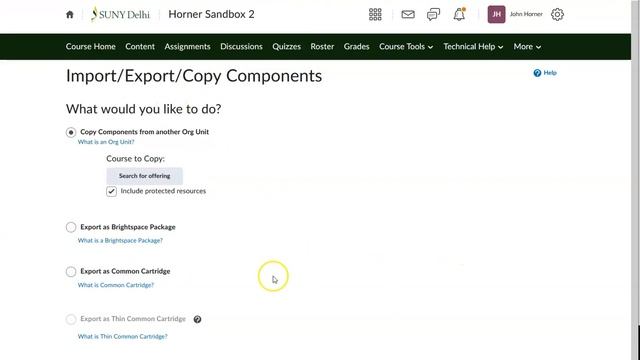The image size is (640, 360).
Task: Select Export as Thin Common Cartridge radio
Action: [71, 319]
